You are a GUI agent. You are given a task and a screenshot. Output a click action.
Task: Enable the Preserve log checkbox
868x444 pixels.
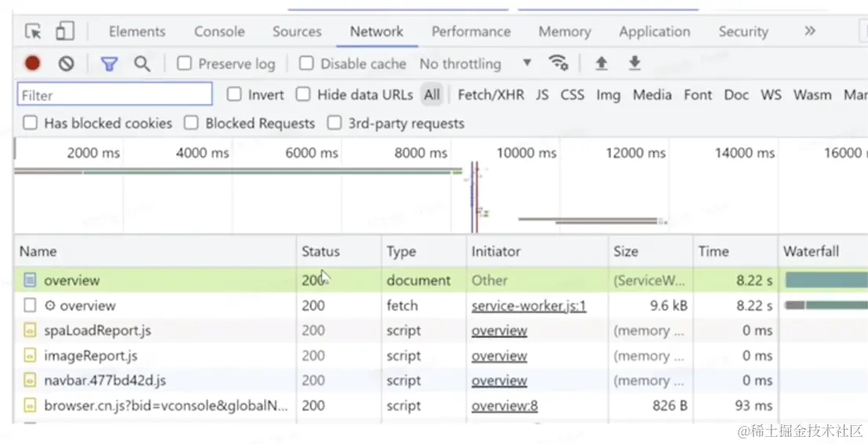click(185, 64)
